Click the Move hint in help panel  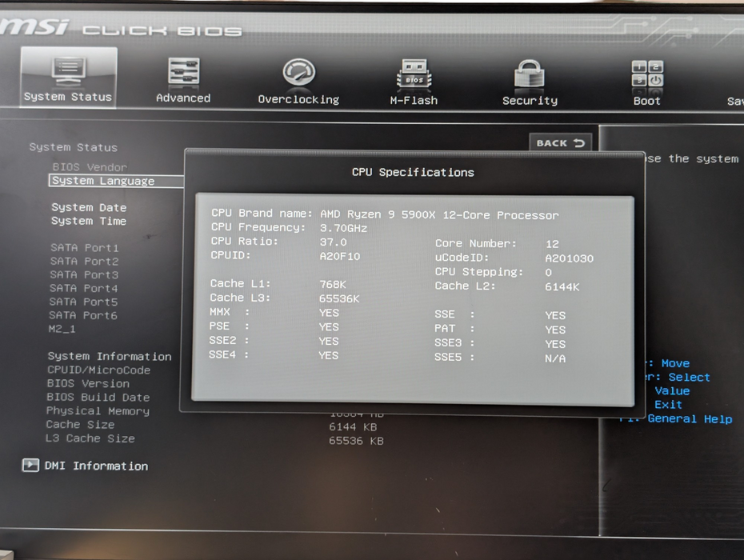[x=676, y=363]
